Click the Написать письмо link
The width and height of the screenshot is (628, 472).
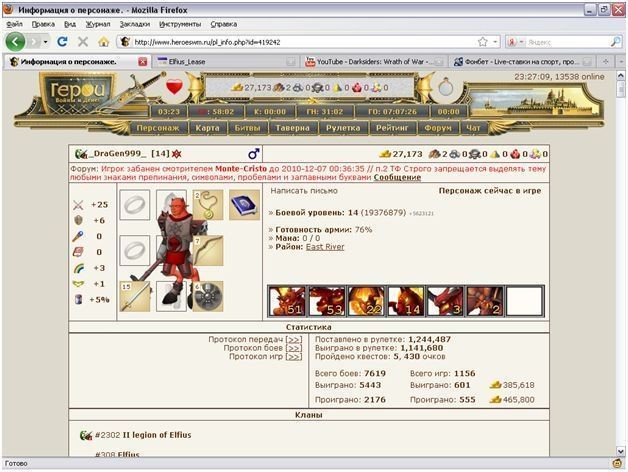(x=304, y=191)
